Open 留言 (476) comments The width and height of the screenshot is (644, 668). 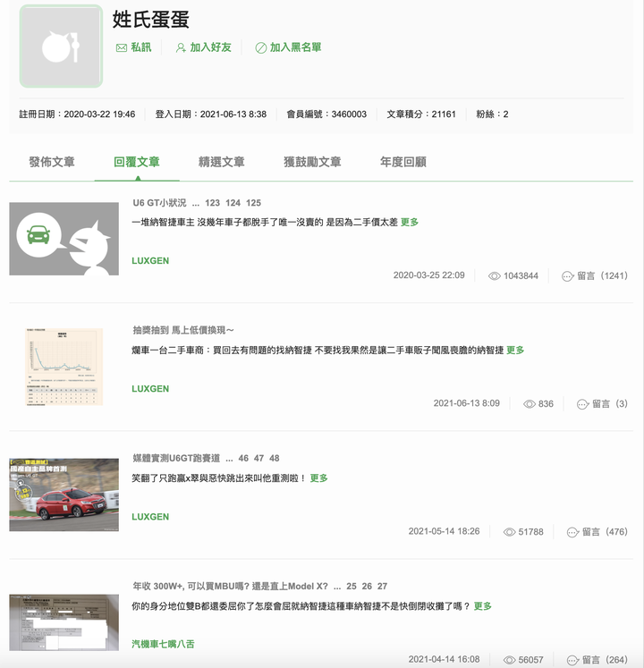[x=605, y=532]
